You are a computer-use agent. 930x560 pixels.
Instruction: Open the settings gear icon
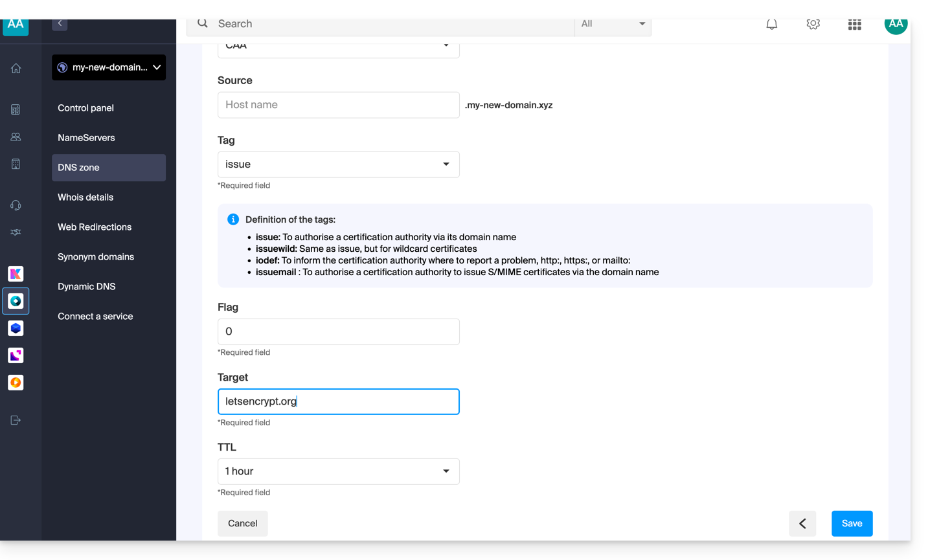pos(813,25)
